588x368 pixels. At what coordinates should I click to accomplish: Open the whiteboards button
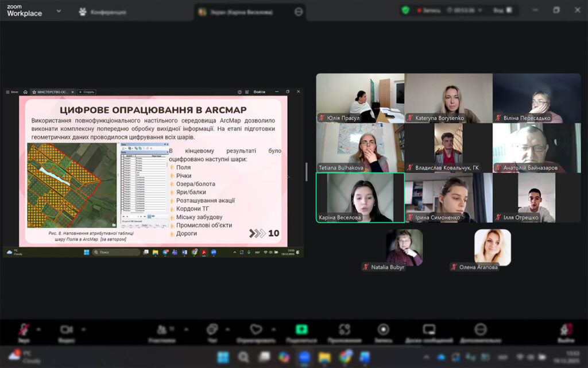click(x=429, y=330)
